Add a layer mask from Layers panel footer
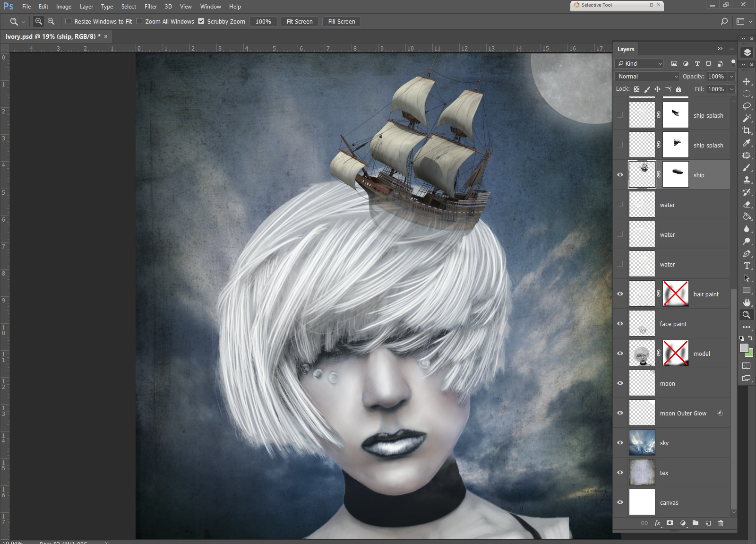The height and width of the screenshot is (544, 756). coord(670,523)
